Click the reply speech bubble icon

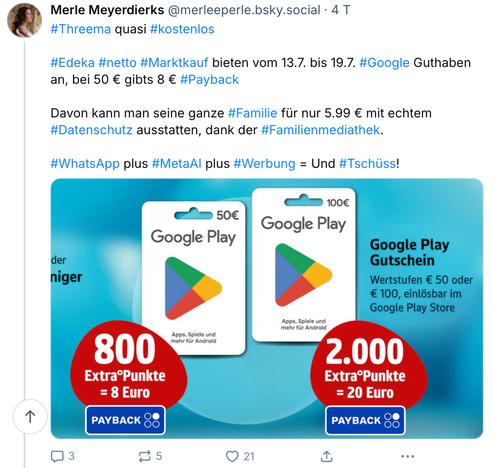click(57, 456)
